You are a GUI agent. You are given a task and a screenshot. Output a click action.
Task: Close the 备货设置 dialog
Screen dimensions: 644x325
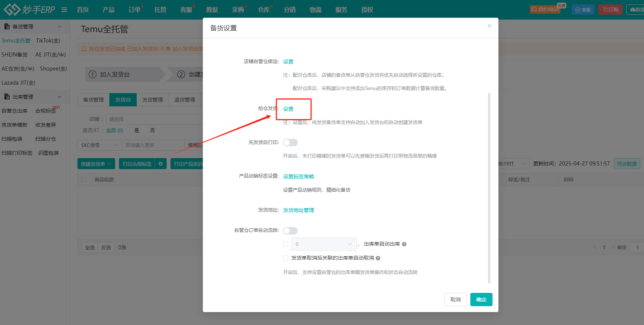pos(489,26)
